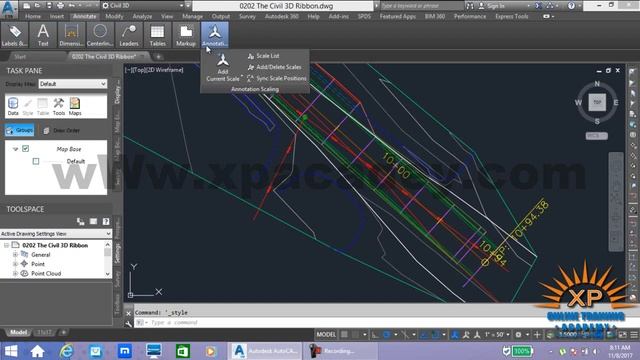Switch to the Output ribbon tab
The height and width of the screenshot is (360, 640).
(220, 16)
